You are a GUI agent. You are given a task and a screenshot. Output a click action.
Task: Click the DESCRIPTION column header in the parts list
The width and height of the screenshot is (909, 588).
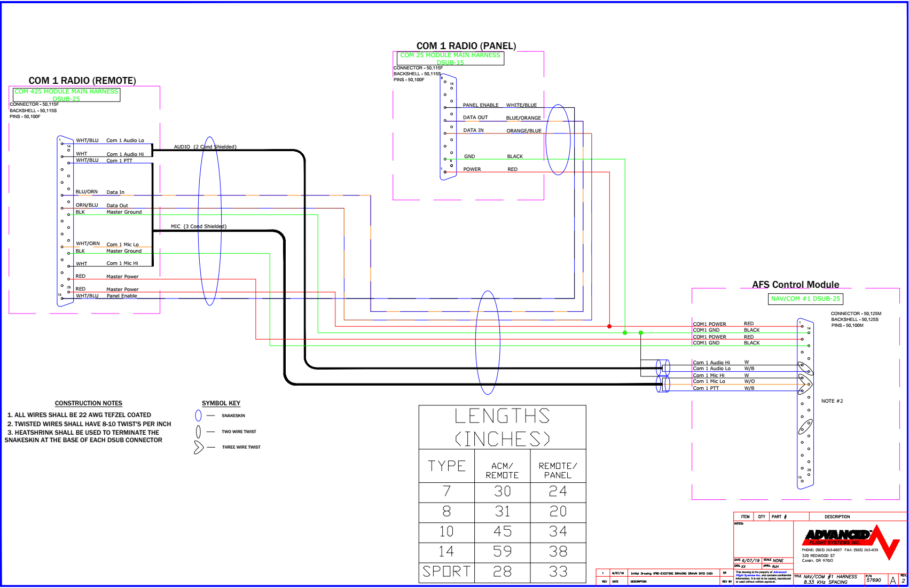[837, 517]
